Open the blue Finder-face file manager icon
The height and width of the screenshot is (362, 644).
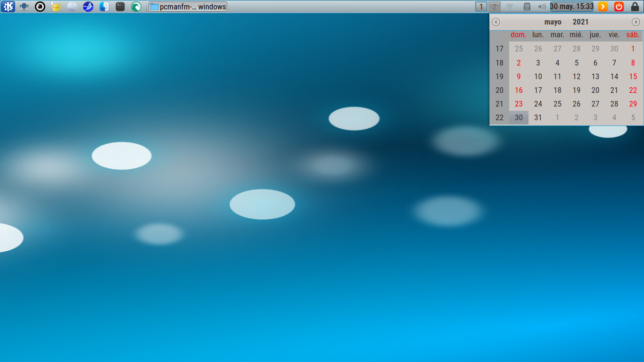104,7
